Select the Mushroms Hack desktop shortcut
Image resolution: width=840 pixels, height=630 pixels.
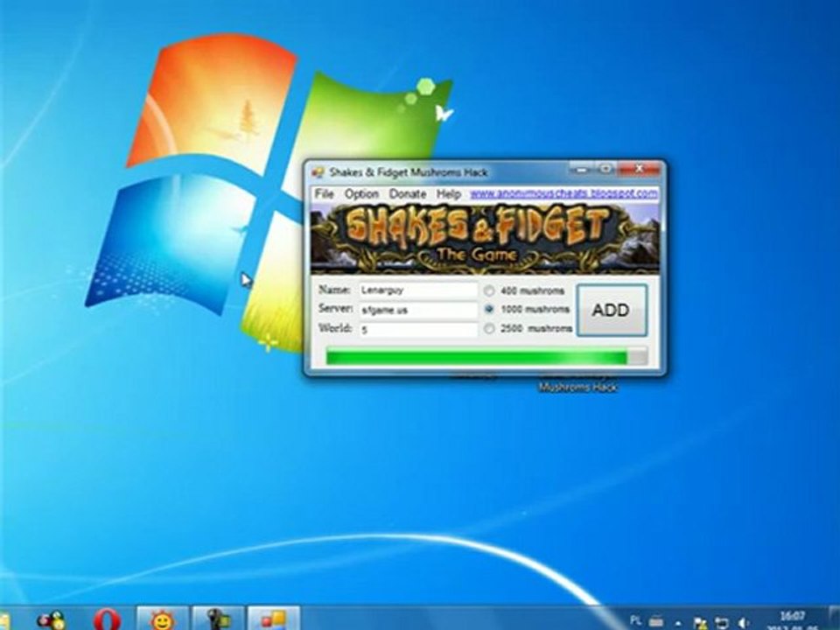(578, 386)
